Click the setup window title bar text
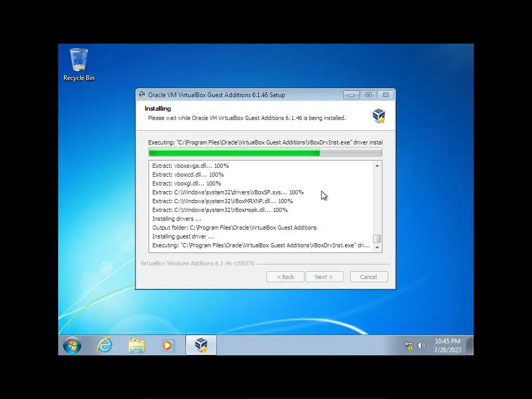532x399 pixels. [x=217, y=95]
